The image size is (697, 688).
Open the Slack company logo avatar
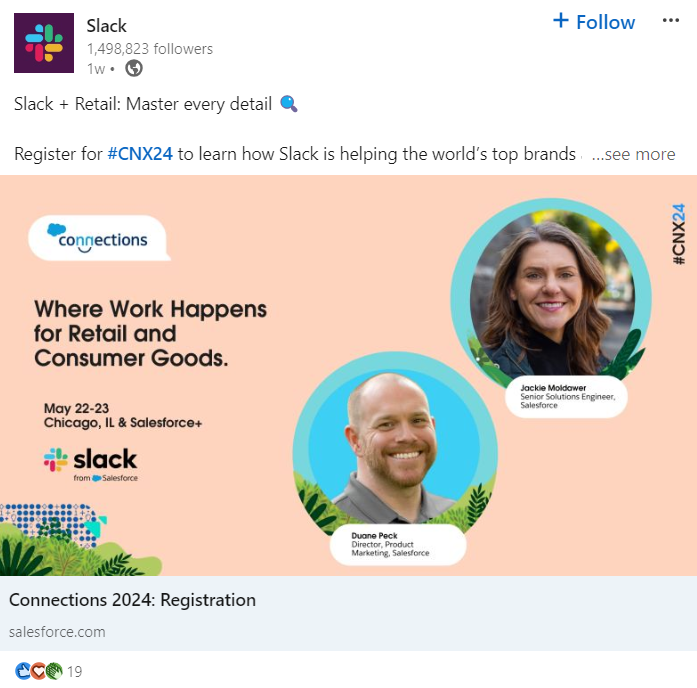point(44,43)
